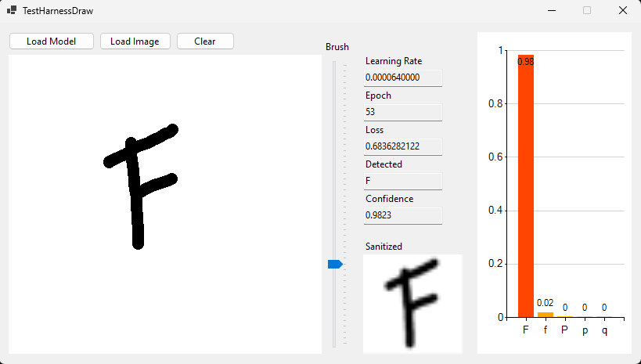Click the 'Epoch' label

(378, 96)
